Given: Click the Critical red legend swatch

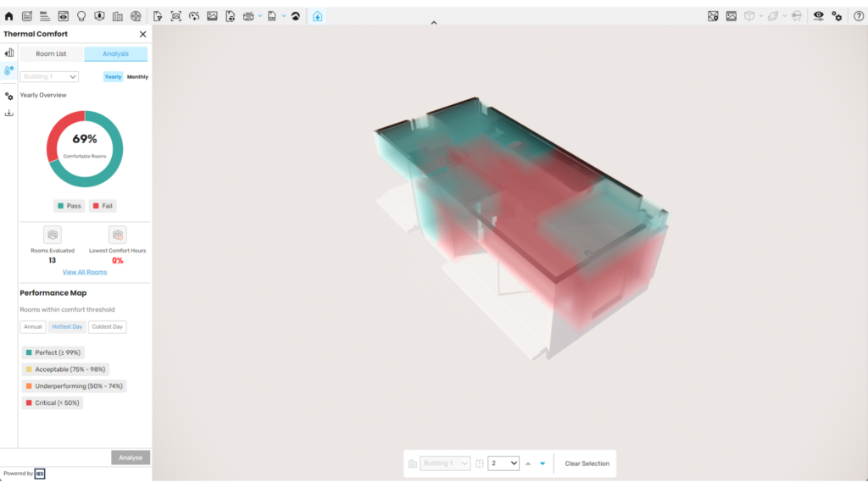Looking at the screenshot, I should pyautogui.click(x=29, y=403).
